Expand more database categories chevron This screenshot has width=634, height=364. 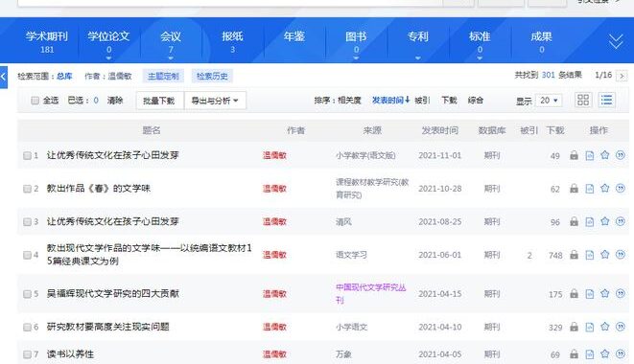616,41
